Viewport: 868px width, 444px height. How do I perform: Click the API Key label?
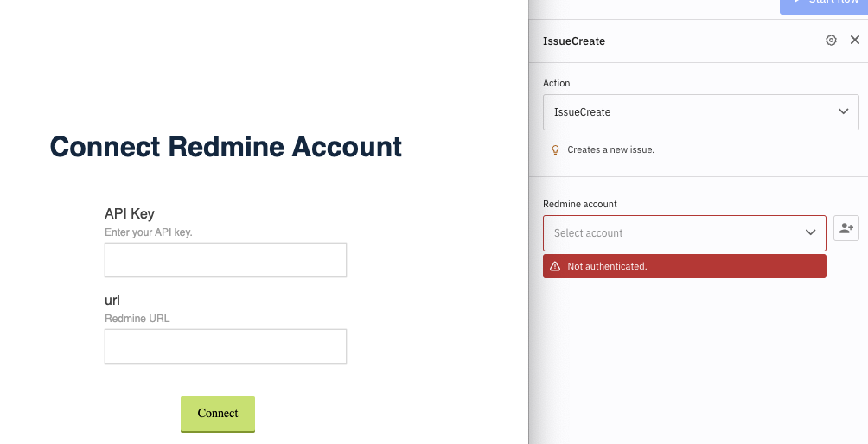(x=130, y=213)
